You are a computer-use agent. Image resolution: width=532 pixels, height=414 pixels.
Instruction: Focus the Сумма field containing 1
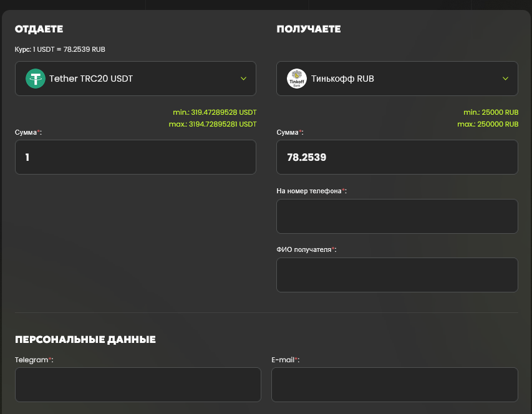[135, 157]
